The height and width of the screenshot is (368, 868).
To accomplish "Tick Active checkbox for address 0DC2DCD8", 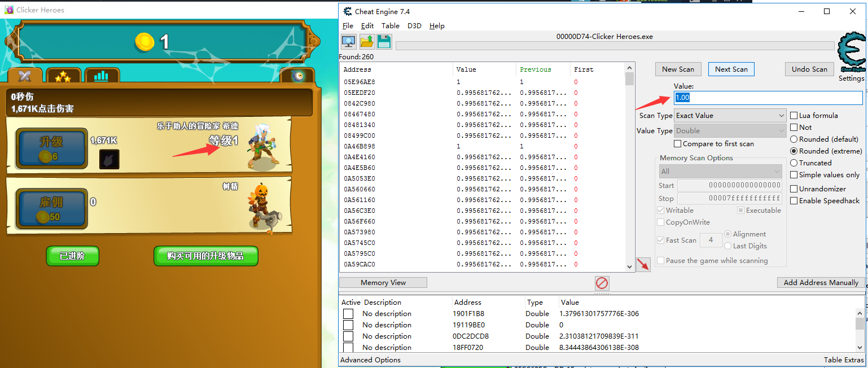I will (348, 336).
